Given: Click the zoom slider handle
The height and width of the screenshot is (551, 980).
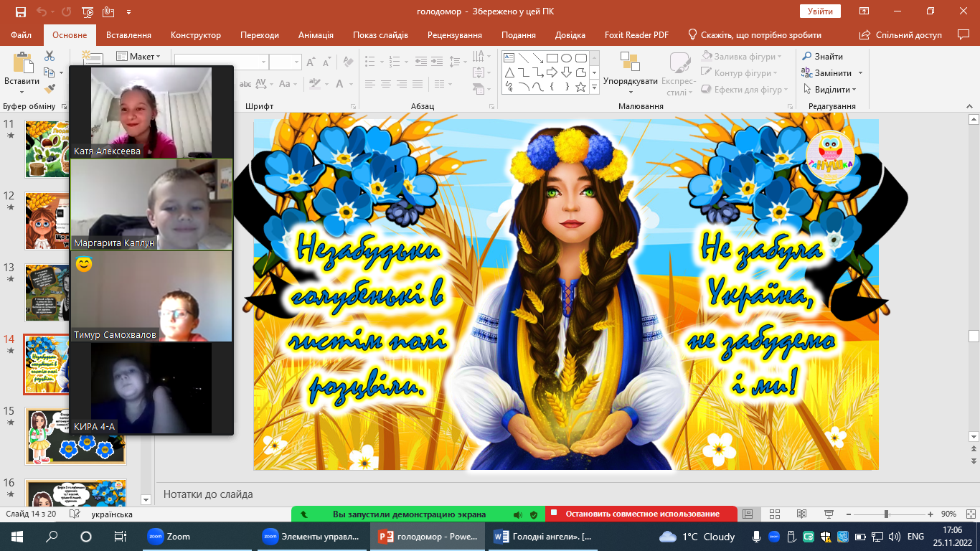Looking at the screenshot, I should (887, 514).
